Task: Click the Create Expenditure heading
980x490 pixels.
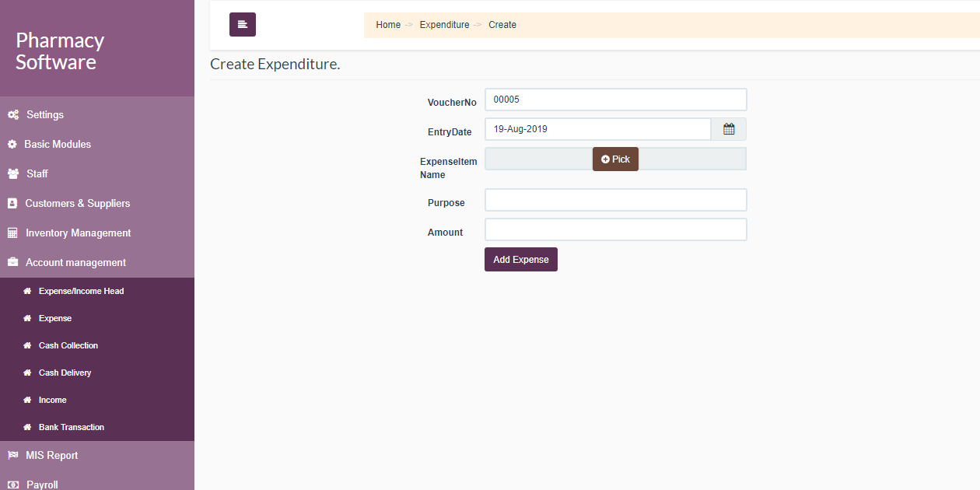Action: pyautogui.click(x=275, y=65)
